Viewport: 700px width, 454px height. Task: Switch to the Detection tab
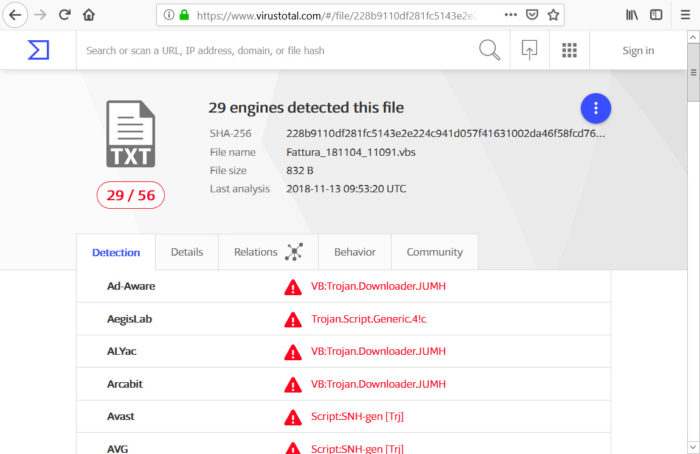click(x=116, y=252)
